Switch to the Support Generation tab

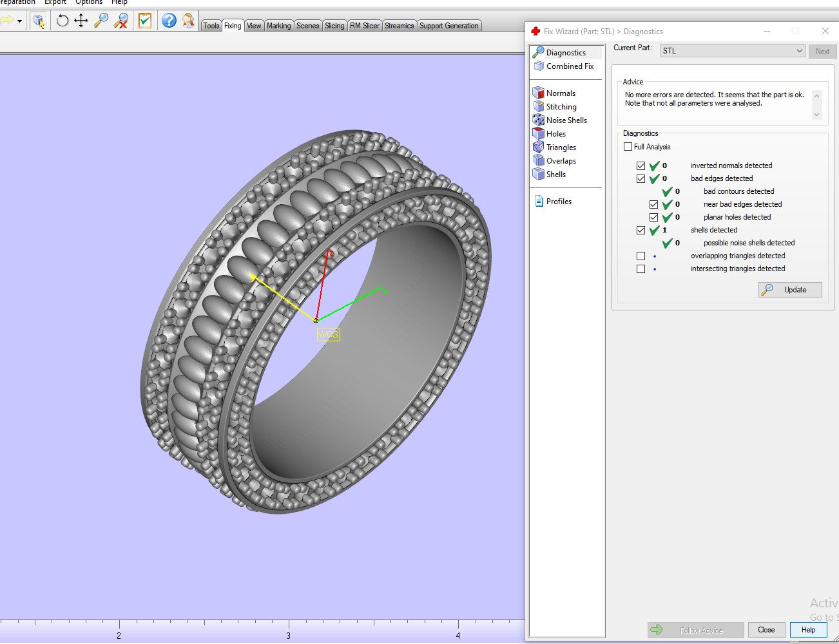(448, 26)
